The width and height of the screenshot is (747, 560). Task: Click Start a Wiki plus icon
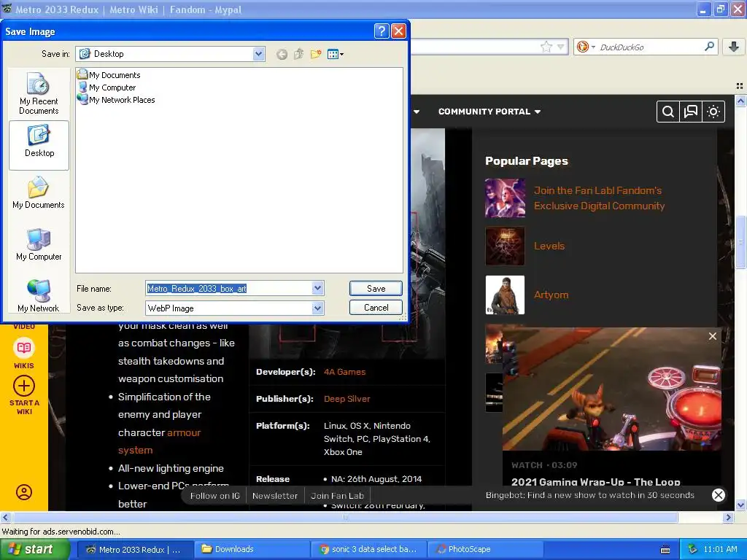point(24,386)
